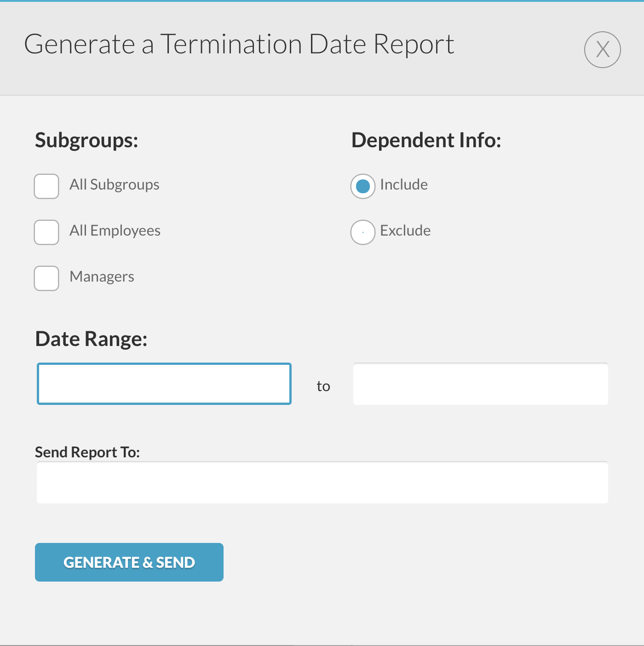Click the Send Report To field
Viewport: 644px width, 646px height.
[x=322, y=482]
